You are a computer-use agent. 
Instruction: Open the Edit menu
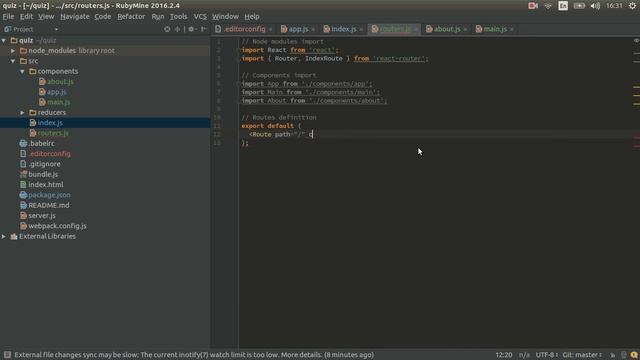pyautogui.click(x=26, y=17)
